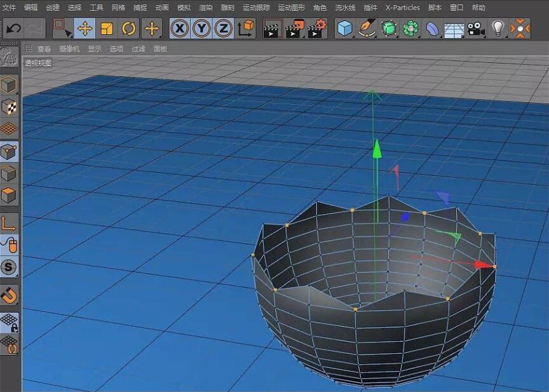Switch to Texture mode checkered cube
549x392 pixels.
click(9, 107)
